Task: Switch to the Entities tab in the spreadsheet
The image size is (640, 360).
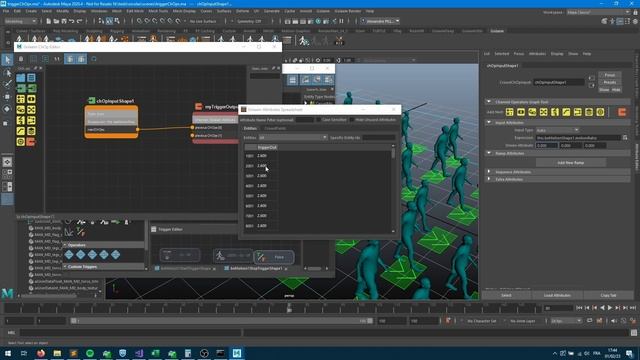Action: (250, 128)
